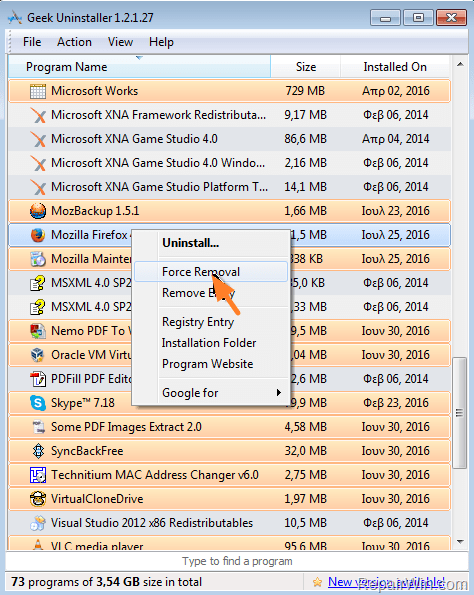Select the Skype 7.18 name text

(83, 403)
